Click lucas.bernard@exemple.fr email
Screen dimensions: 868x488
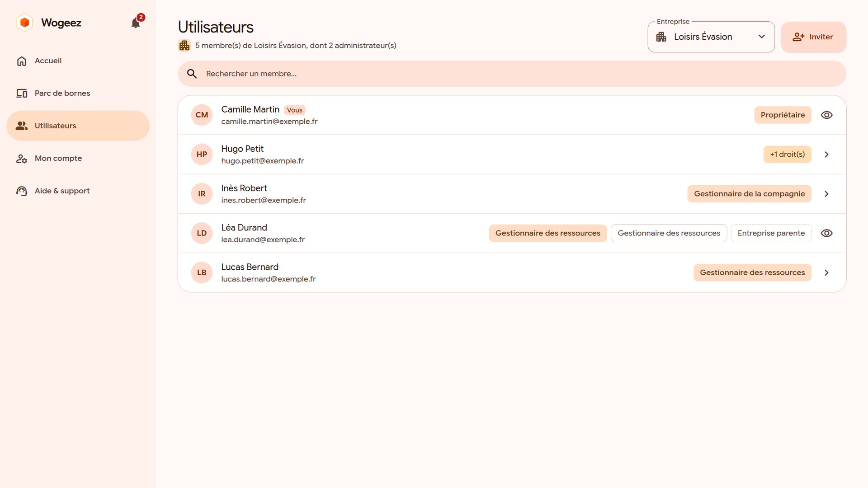pyautogui.click(x=268, y=279)
